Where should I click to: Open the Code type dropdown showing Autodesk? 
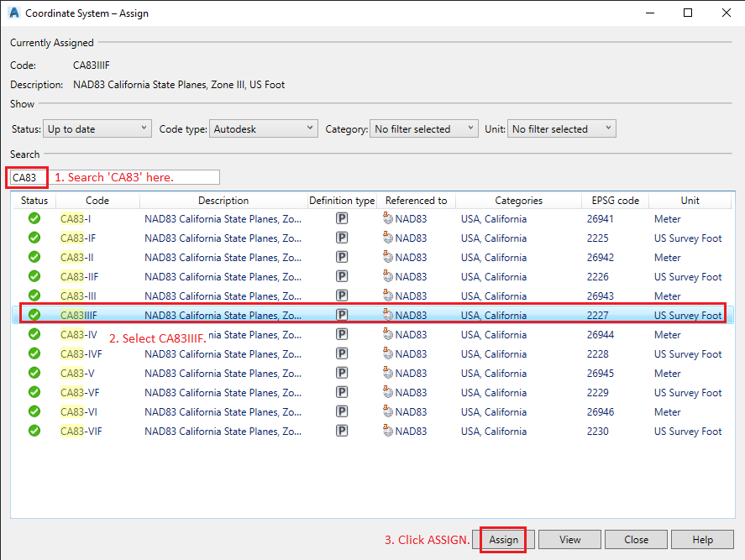(x=263, y=128)
